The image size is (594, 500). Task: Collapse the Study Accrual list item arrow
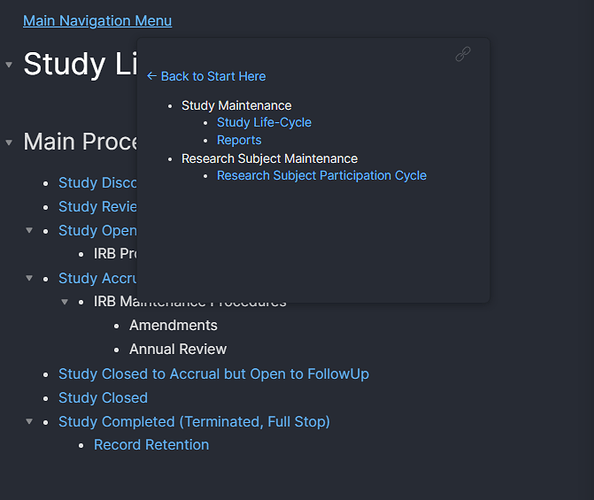click(29, 278)
